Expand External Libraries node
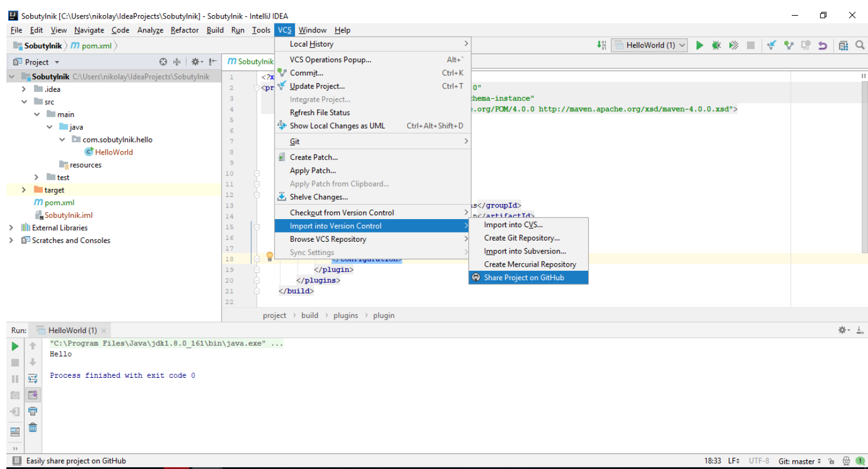Screen dimensions: 868x469 click(x=11, y=228)
